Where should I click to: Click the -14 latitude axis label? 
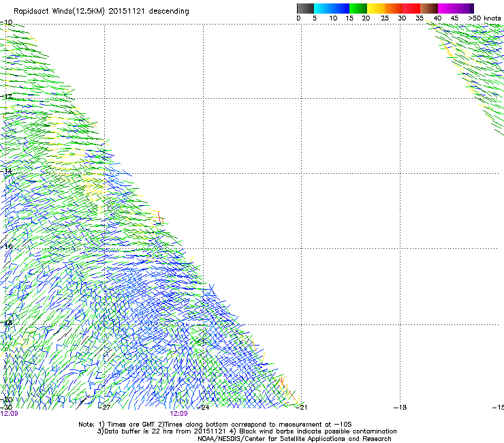(x=6, y=171)
